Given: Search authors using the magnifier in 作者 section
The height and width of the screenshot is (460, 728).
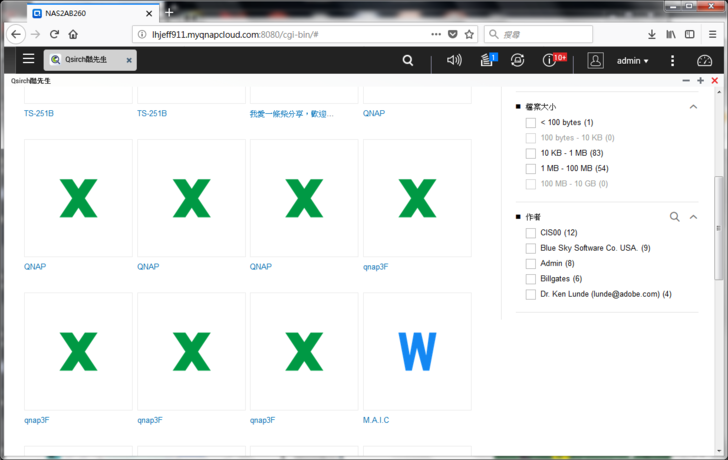Looking at the screenshot, I should pos(675,217).
